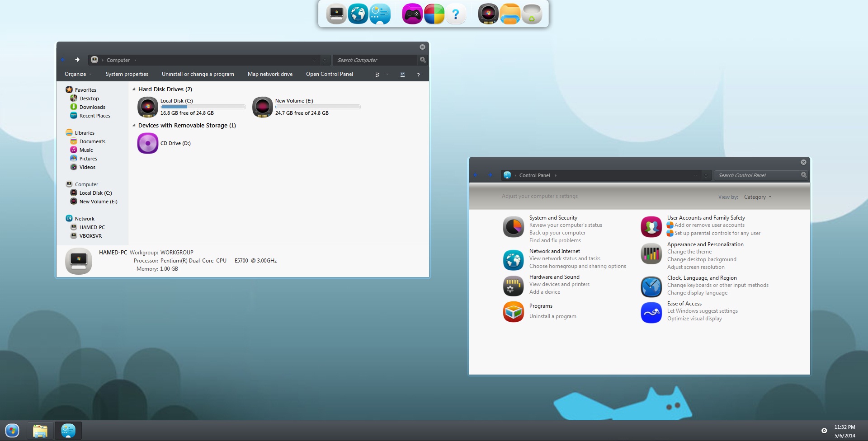
Task: Click the globe icon in top dock
Action: [358, 14]
